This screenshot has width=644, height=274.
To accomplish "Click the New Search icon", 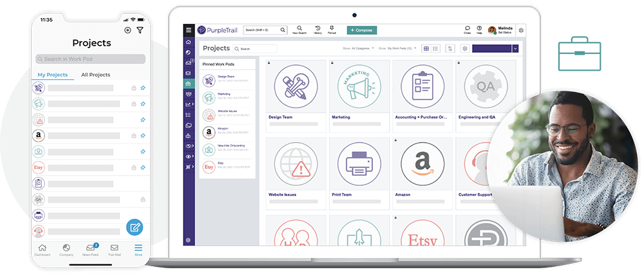I will (x=300, y=30).
